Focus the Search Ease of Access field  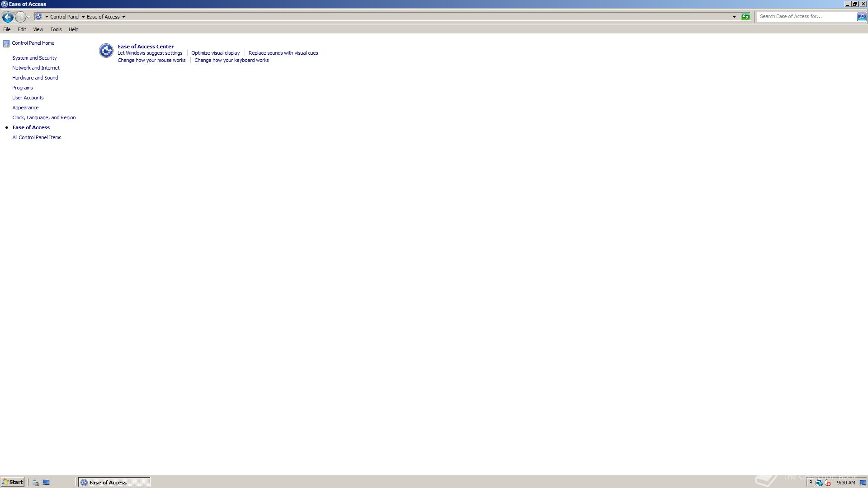coord(807,16)
